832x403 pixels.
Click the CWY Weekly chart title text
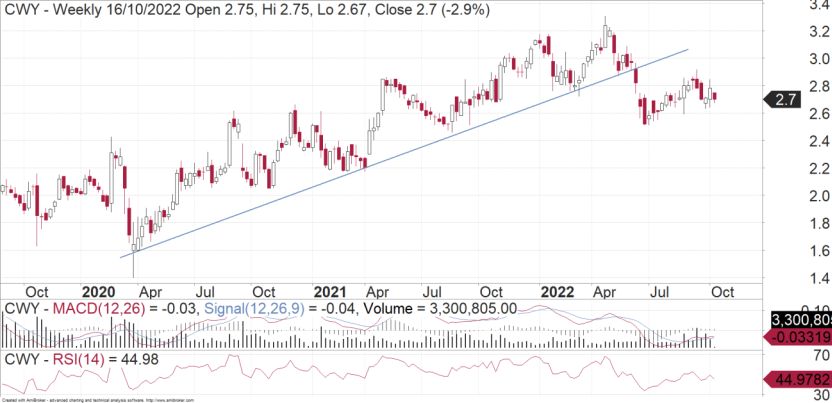coord(247,9)
